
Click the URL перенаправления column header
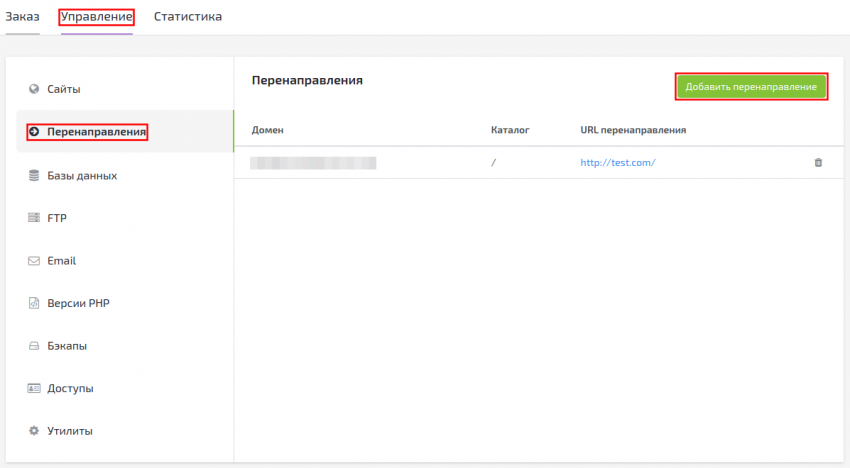pos(632,130)
